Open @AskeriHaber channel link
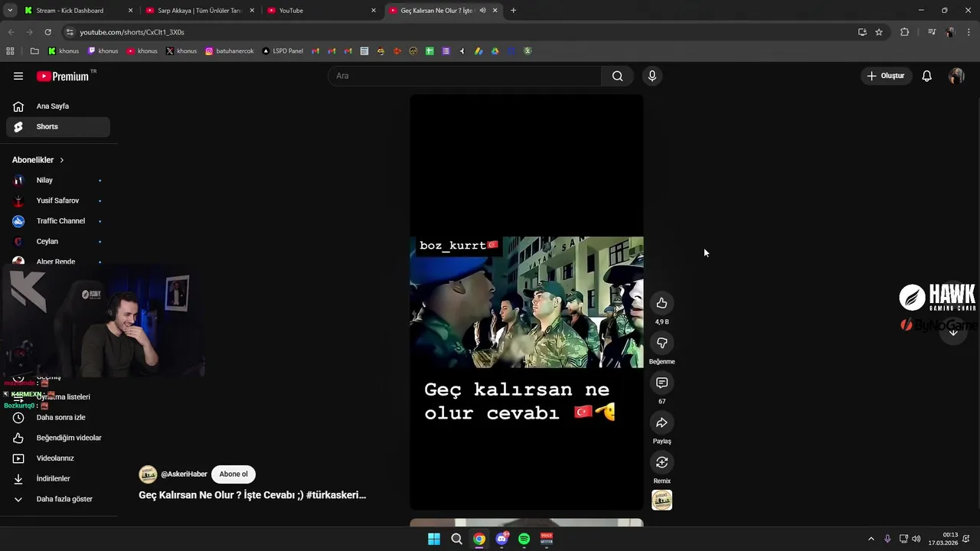The image size is (980, 551). point(184,474)
